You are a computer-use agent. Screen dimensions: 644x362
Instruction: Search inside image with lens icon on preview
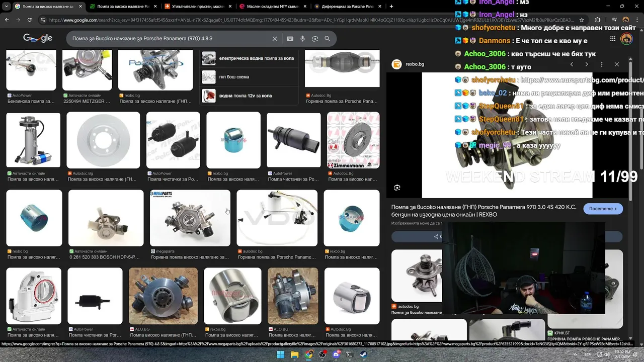coord(397,188)
